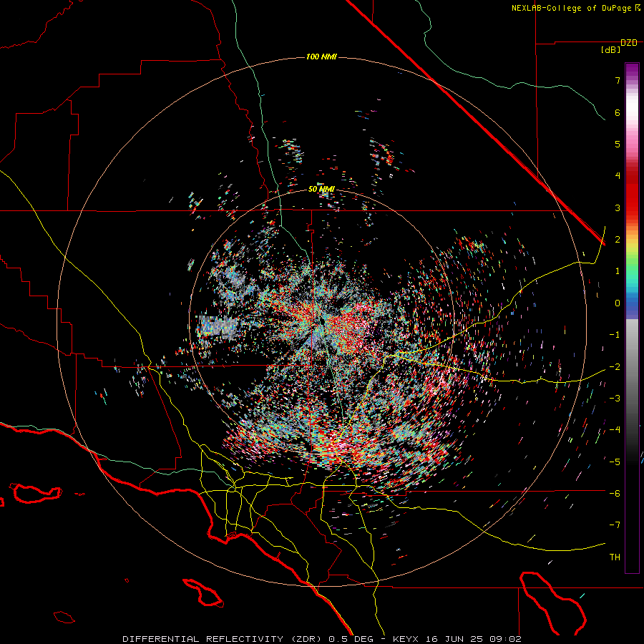Click the [dB] units label
The height and width of the screenshot is (644, 644).
611,50
